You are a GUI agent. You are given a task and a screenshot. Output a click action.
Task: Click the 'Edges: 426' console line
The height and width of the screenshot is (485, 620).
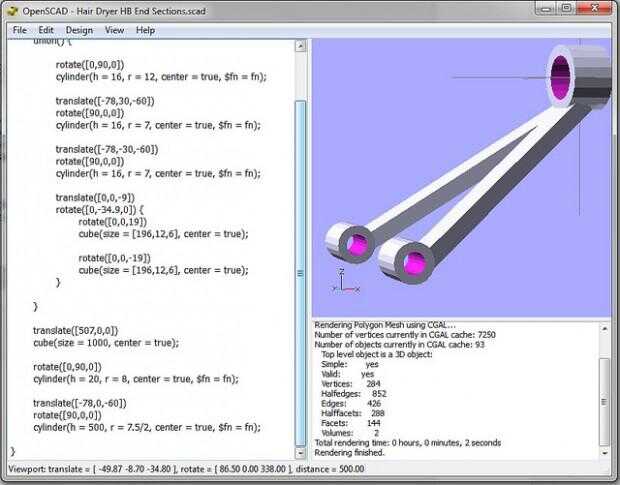[351, 404]
